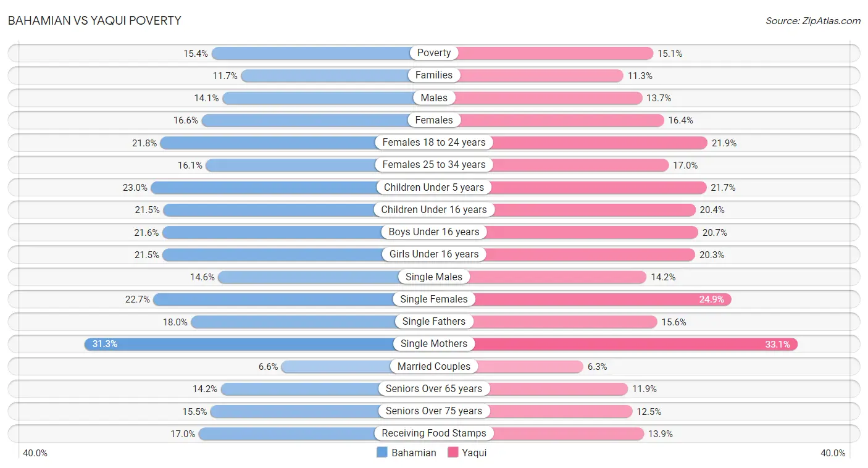Select the Seniors Over 75 years label

[434, 411]
